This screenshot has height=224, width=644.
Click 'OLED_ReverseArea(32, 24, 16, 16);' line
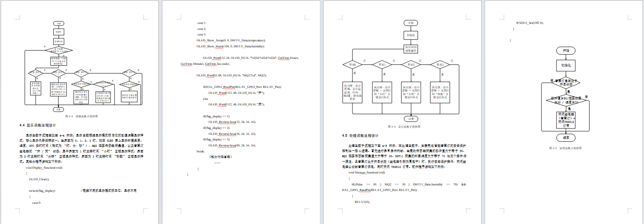tap(232, 122)
